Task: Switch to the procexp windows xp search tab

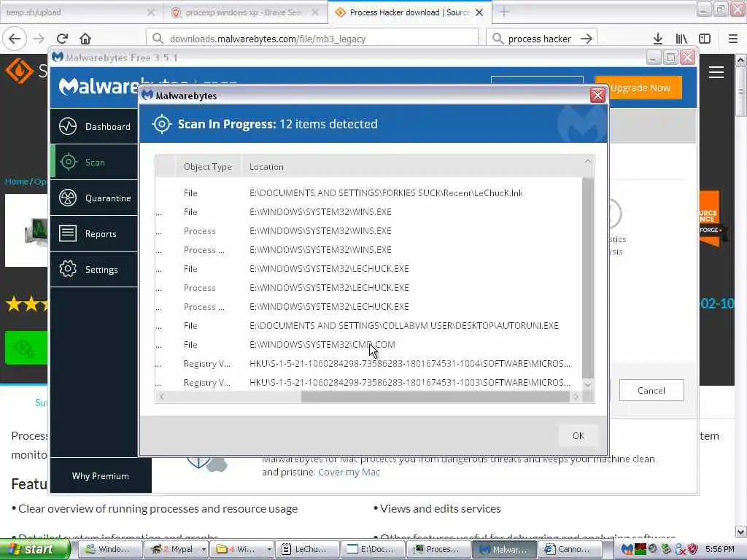Action: [x=245, y=12]
